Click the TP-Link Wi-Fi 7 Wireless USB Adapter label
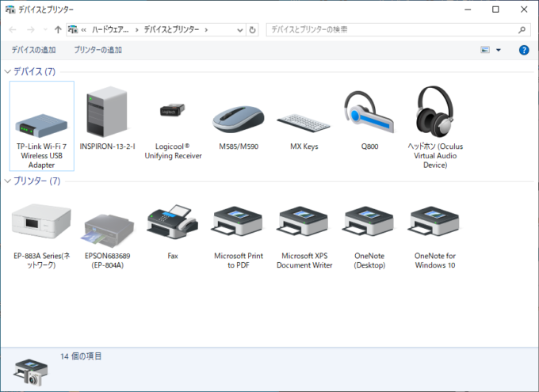The height and width of the screenshot is (392, 539). coord(41,156)
